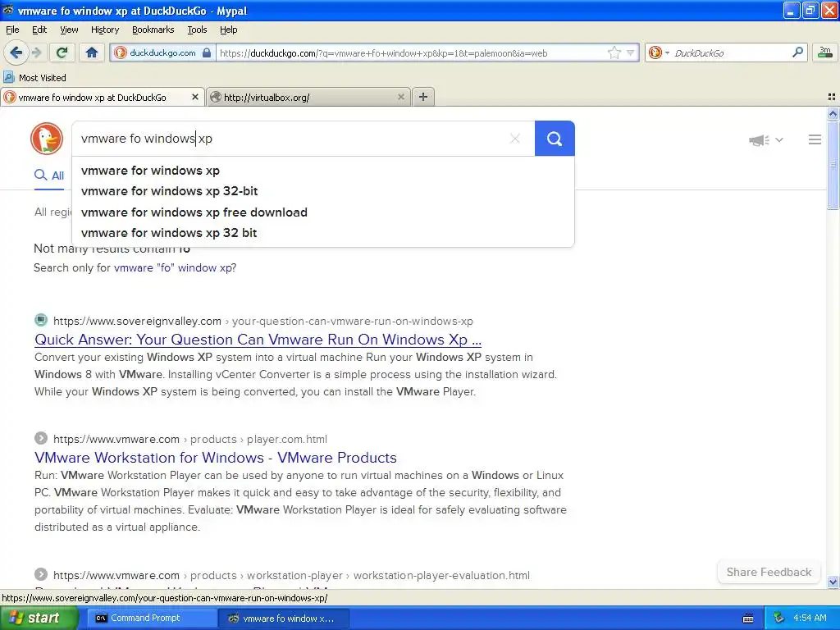Screen dimensions: 840x630
Task: Click the blue search button
Action: pos(555,139)
